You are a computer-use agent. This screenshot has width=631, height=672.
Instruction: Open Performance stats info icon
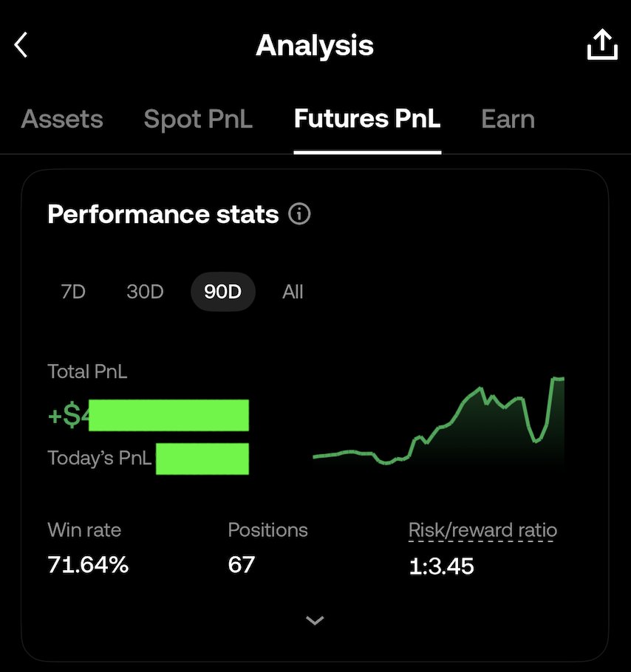tap(299, 213)
